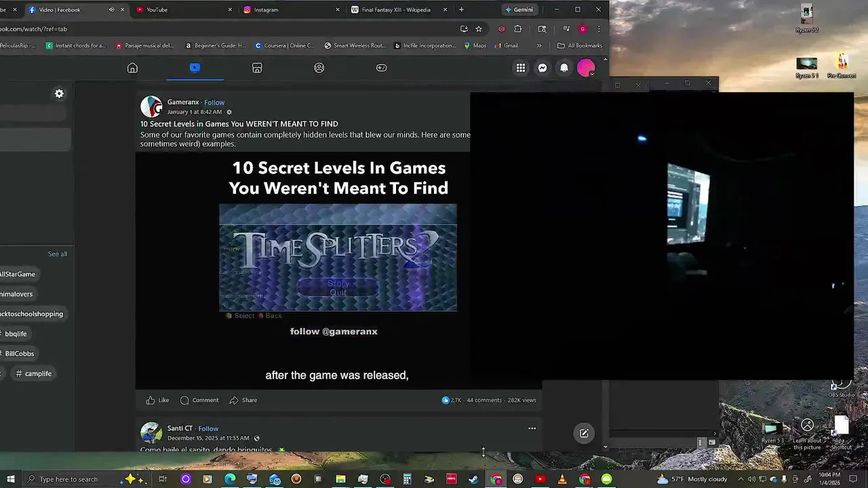This screenshot has width=868, height=488.
Task: Open the 57°F weather widget
Action: (x=692, y=479)
